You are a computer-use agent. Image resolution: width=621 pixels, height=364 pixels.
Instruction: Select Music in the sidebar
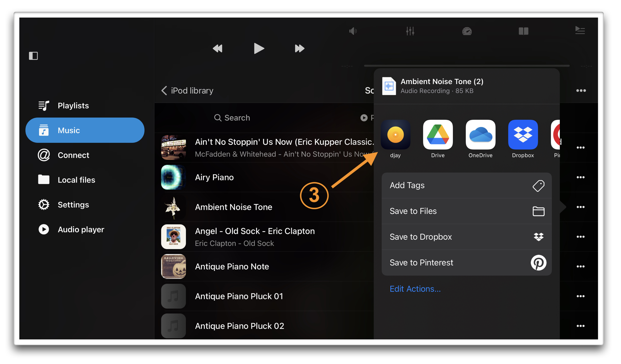[x=85, y=130]
